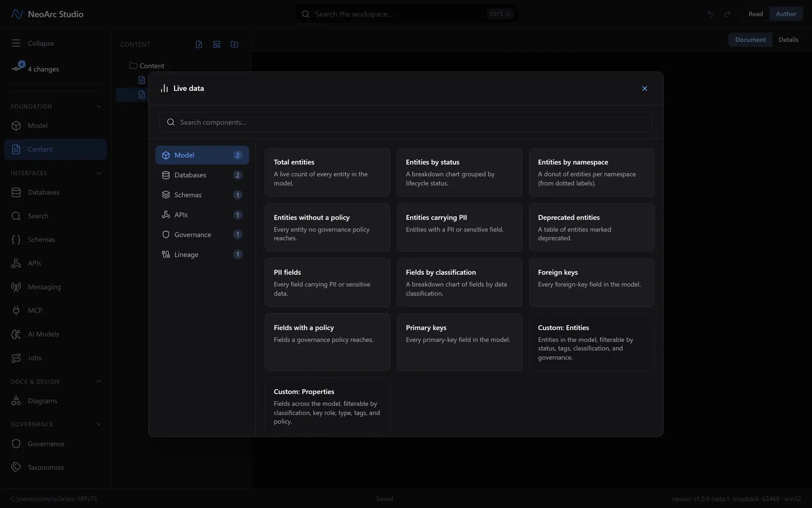Pick the Foreign keys component card

click(592, 282)
